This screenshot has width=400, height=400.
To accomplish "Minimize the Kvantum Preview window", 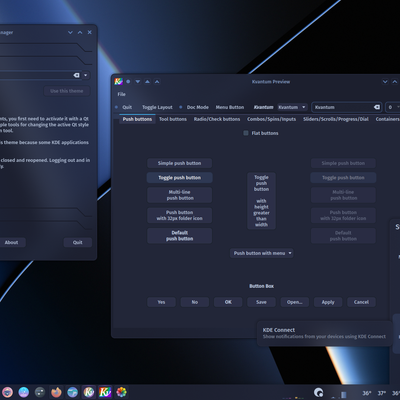I will click(385, 82).
